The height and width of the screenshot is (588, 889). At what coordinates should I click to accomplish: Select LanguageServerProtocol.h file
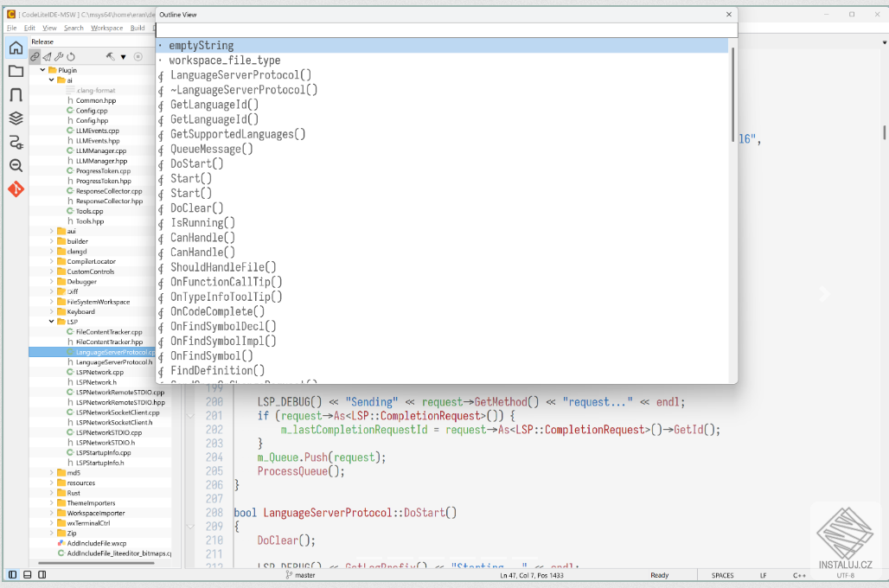tap(114, 361)
